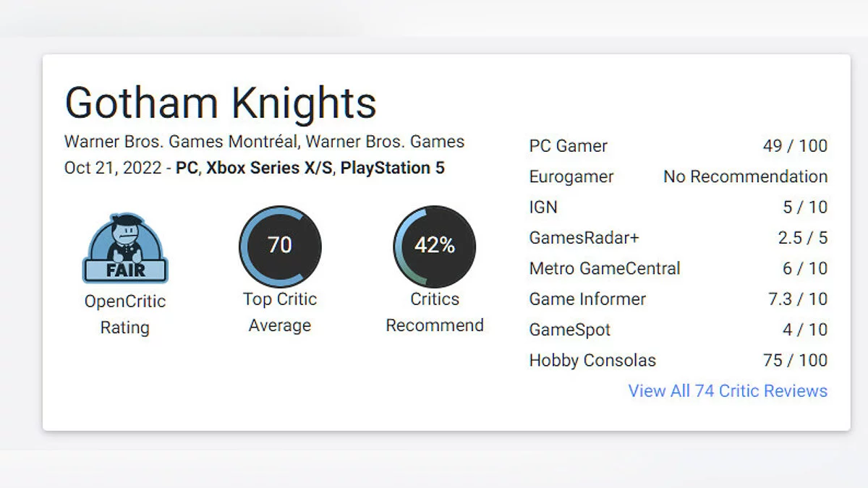Viewport: 868px width, 488px height.
Task: Click the Metro GameCentral review
Action: coord(604,268)
